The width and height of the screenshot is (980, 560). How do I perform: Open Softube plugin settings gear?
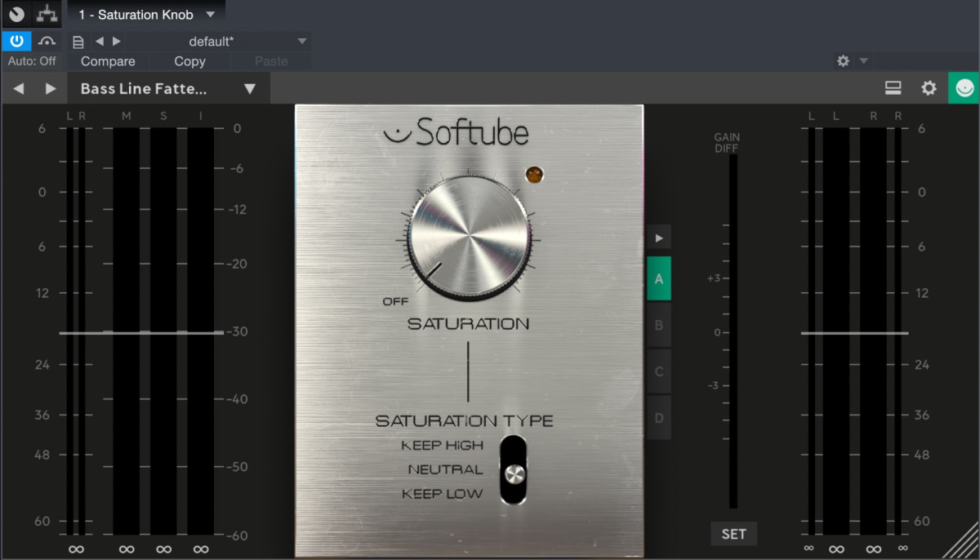pyautogui.click(x=929, y=88)
